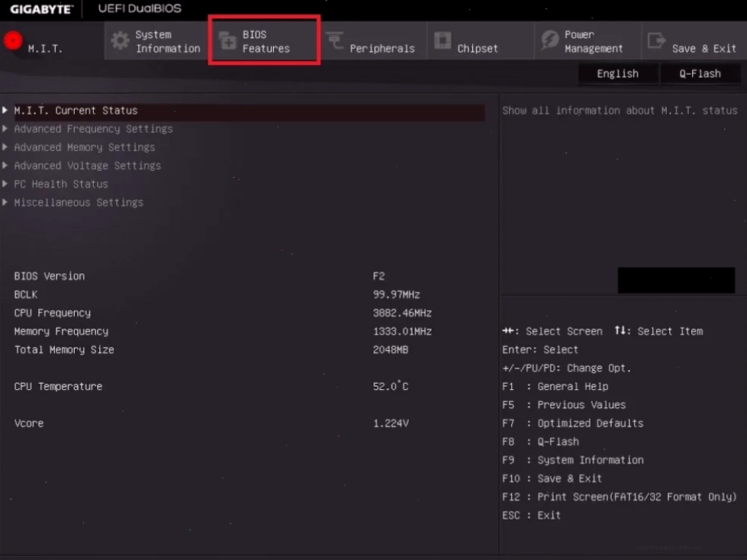Expand arrow beside M.I.T. Current Status
747x560 pixels.
5,110
